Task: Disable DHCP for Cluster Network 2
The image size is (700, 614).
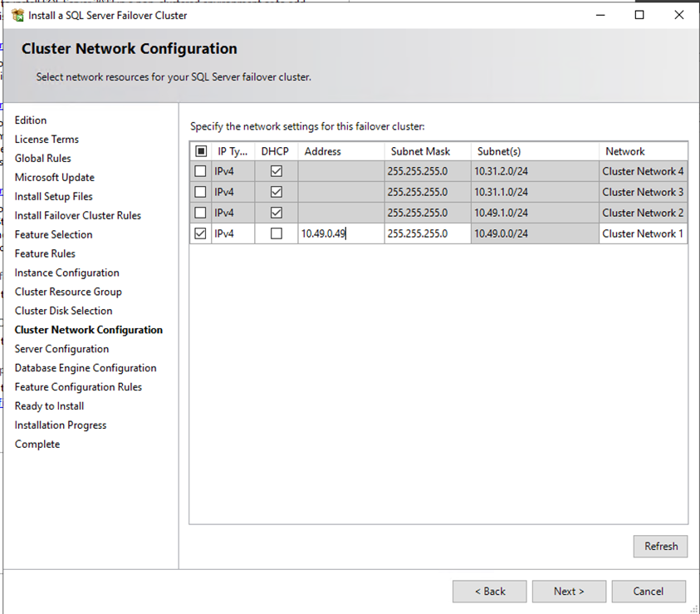Action: (277, 213)
